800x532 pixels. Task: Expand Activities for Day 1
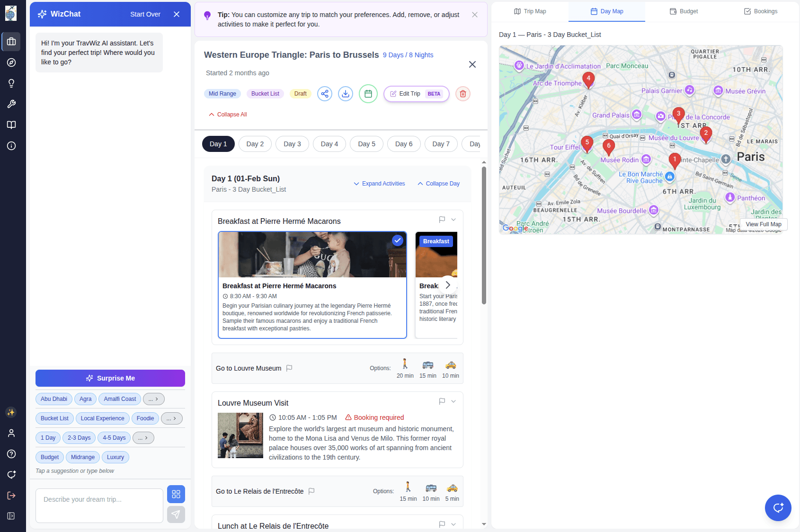coord(379,184)
